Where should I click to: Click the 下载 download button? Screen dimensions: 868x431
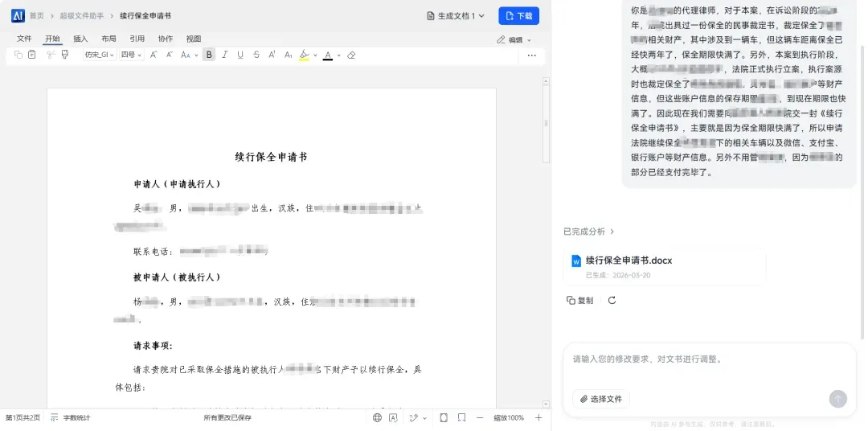point(518,16)
